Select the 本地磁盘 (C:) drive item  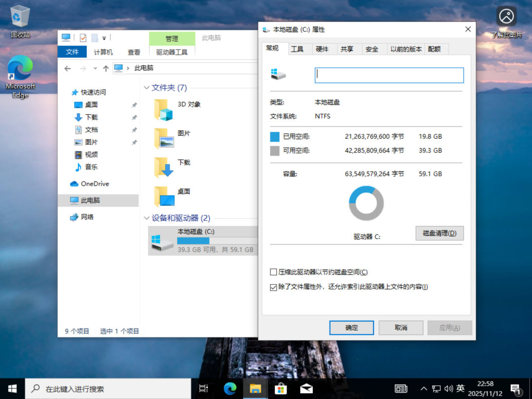pos(203,241)
